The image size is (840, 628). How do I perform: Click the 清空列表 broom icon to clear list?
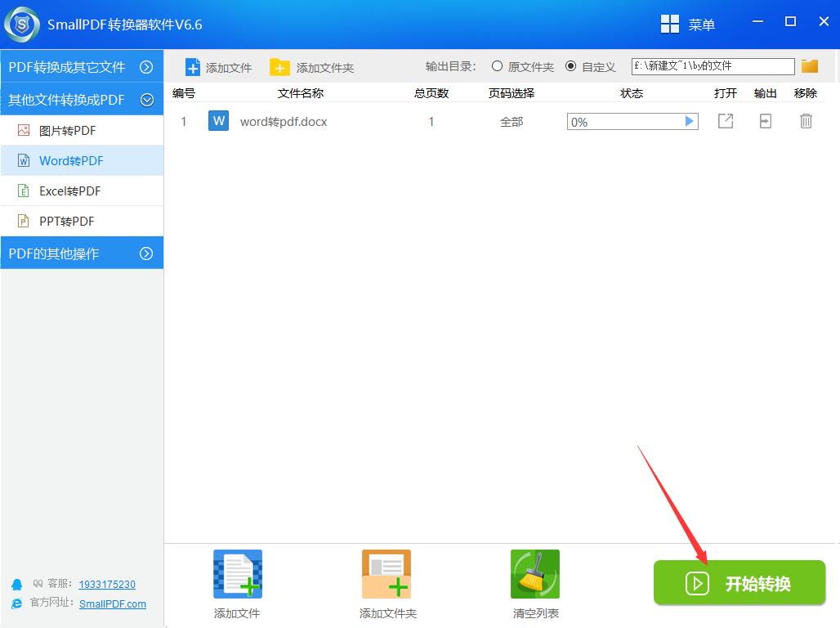click(534, 573)
